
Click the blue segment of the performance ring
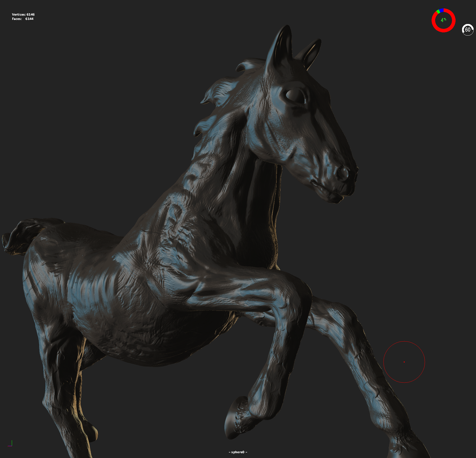click(x=442, y=10)
